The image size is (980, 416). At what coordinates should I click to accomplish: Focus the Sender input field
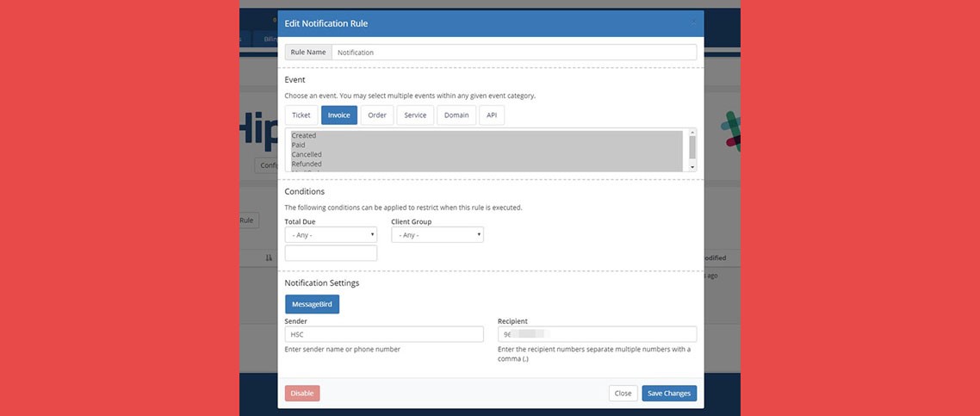[384, 334]
